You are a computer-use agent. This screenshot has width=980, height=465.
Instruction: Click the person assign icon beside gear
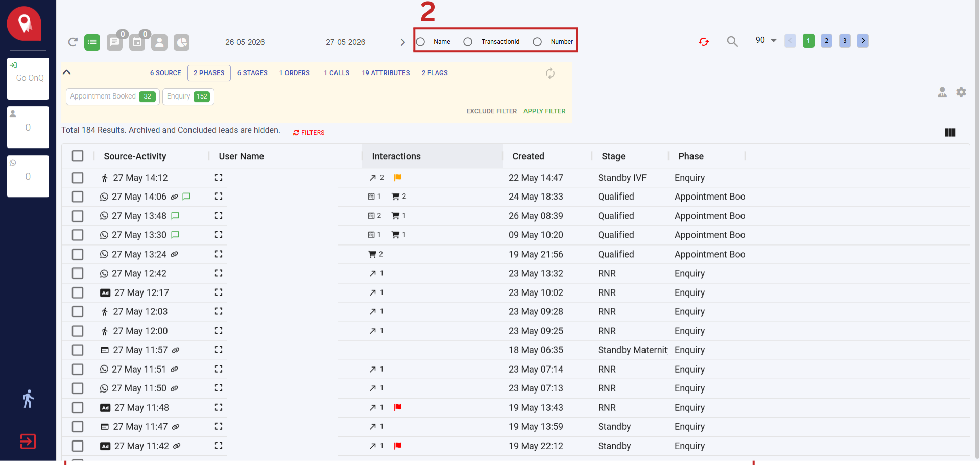(942, 92)
